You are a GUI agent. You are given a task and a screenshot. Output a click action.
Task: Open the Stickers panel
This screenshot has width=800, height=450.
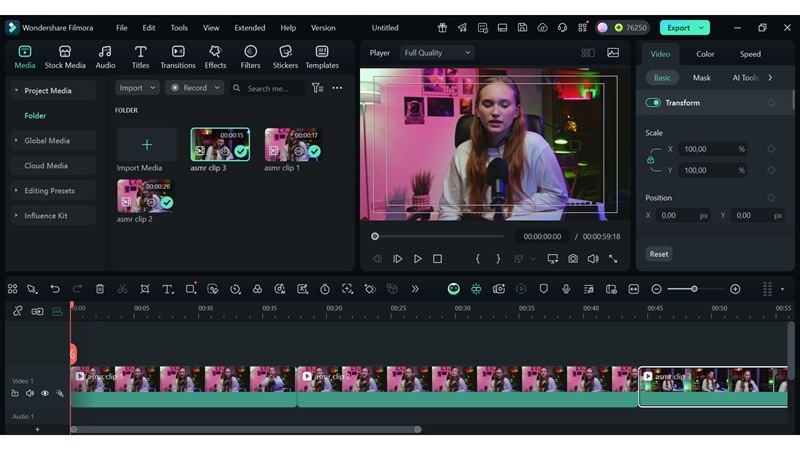pyautogui.click(x=285, y=57)
